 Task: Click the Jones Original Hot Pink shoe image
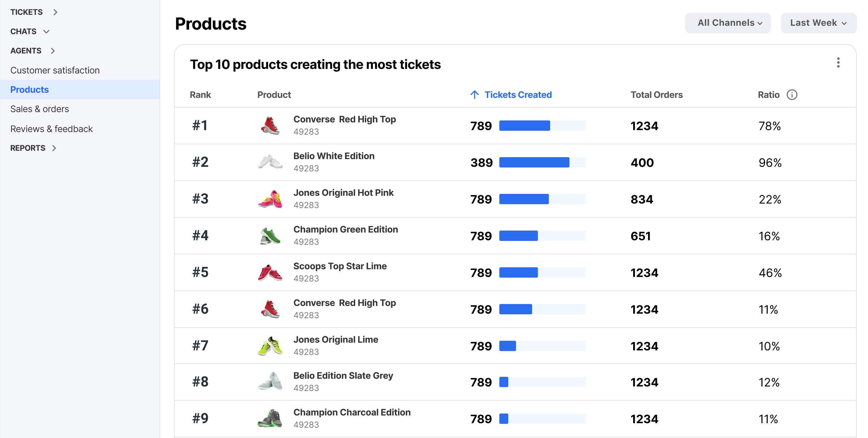(x=270, y=199)
